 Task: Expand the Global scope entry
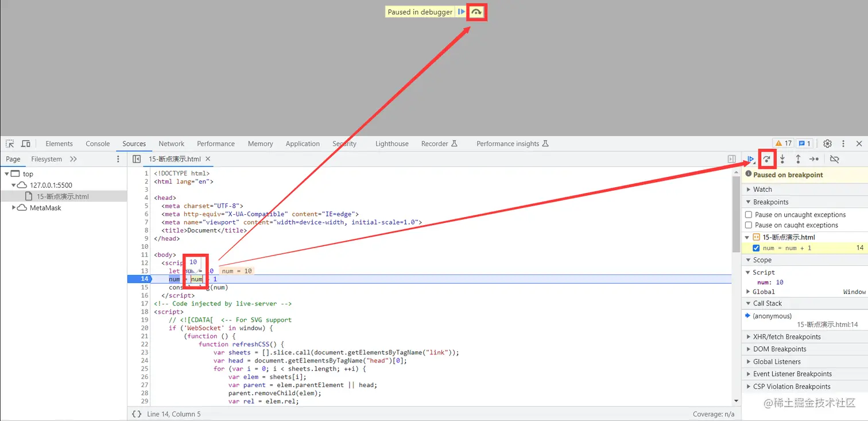[749, 292]
